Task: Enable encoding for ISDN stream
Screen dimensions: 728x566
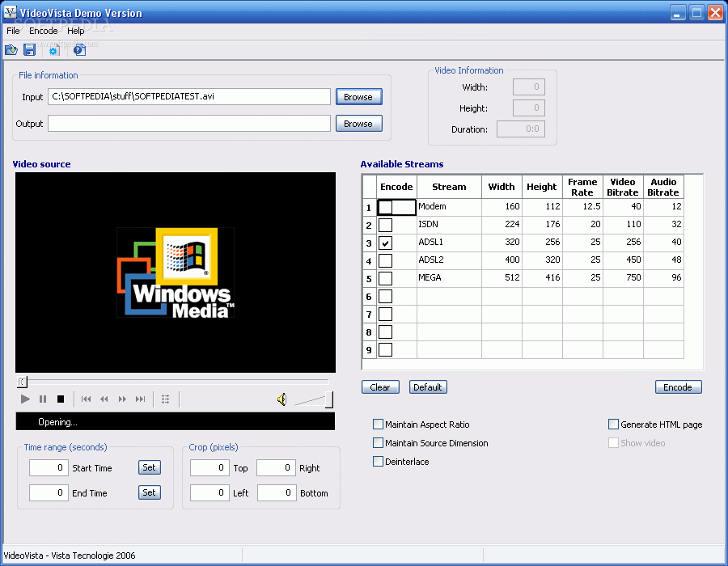Action: [x=385, y=225]
